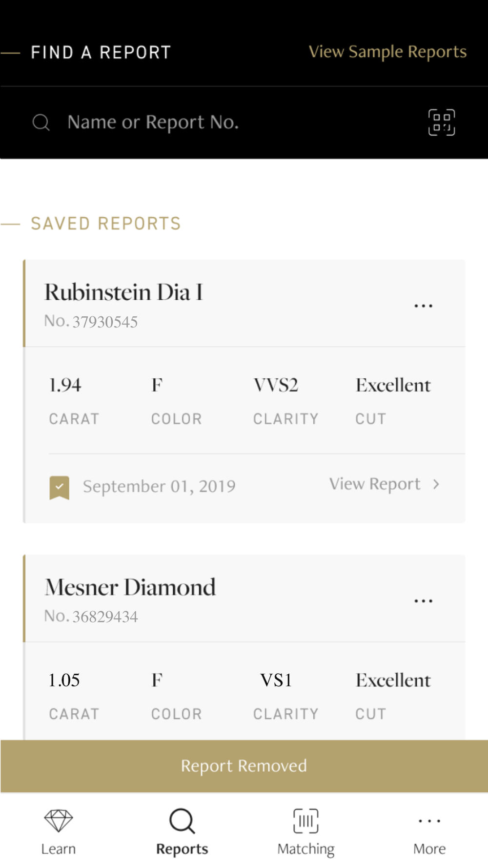Tap the QR code scanner icon

coord(442,122)
